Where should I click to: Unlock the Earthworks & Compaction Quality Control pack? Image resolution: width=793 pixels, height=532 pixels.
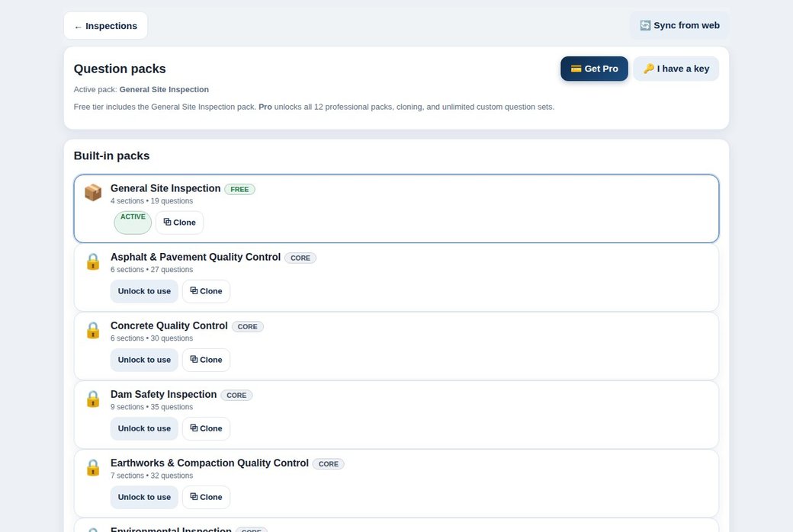(x=144, y=498)
